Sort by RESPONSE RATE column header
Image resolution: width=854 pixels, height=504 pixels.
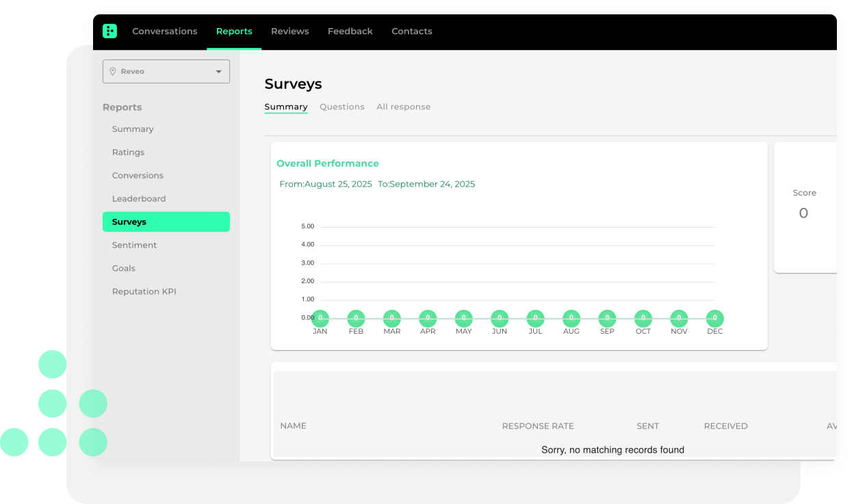pos(538,426)
